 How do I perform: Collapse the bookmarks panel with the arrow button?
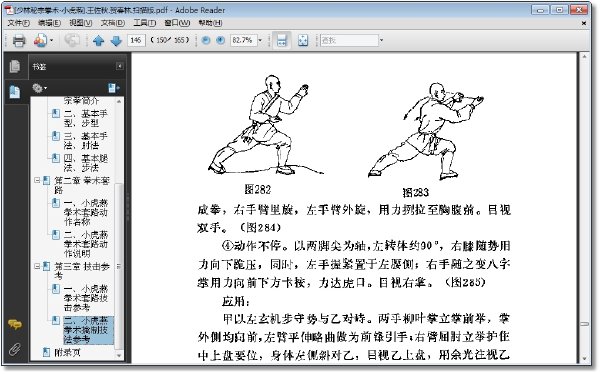pyautogui.click(x=120, y=66)
